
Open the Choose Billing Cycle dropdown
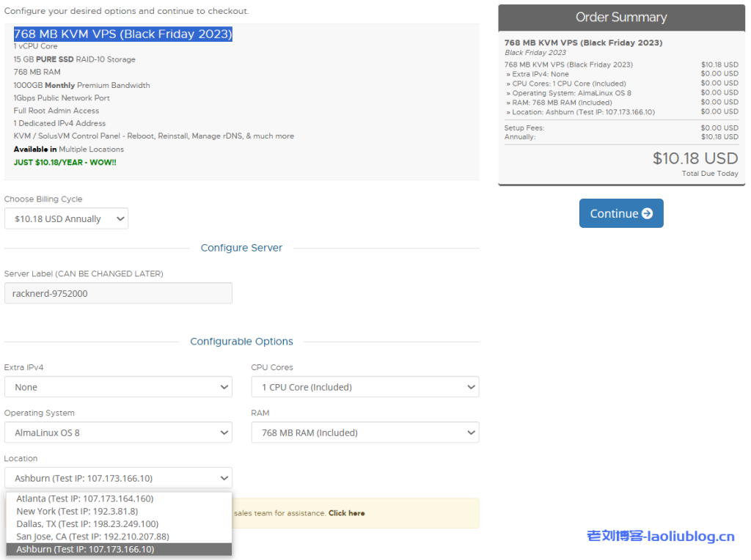click(x=66, y=218)
